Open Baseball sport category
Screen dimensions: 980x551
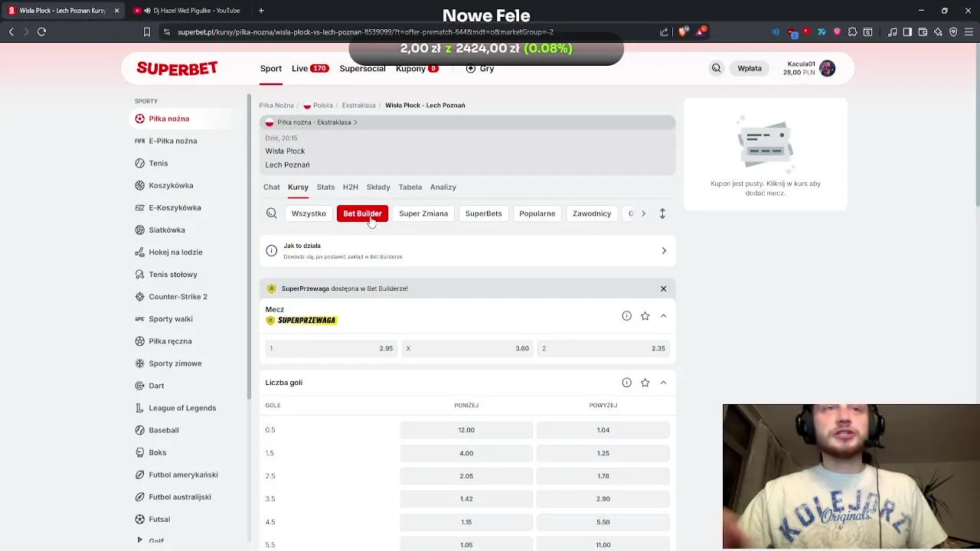click(156, 430)
